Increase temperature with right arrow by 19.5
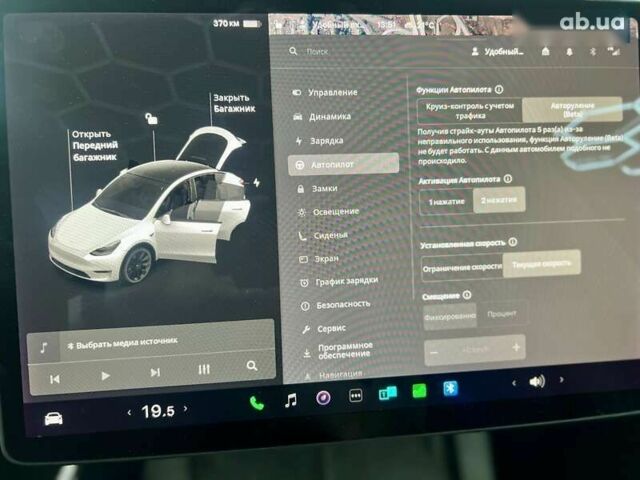This screenshot has width=640, height=480. (x=186, y=408)
